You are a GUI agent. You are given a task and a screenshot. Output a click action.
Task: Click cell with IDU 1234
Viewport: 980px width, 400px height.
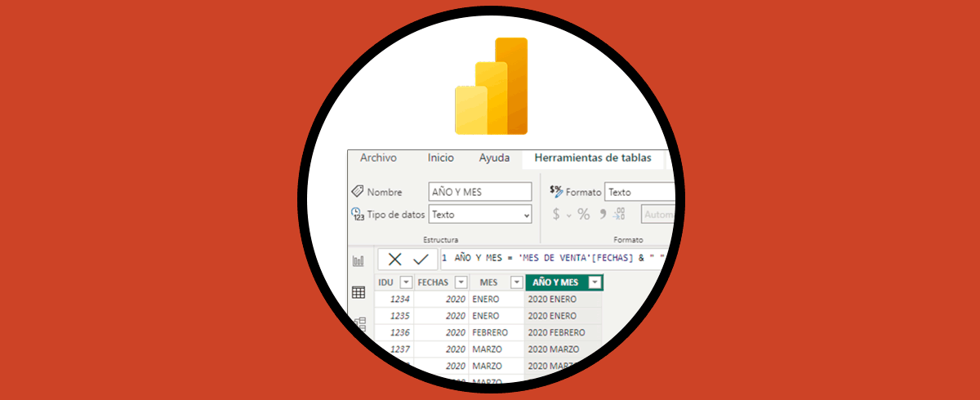pos(394,299)
